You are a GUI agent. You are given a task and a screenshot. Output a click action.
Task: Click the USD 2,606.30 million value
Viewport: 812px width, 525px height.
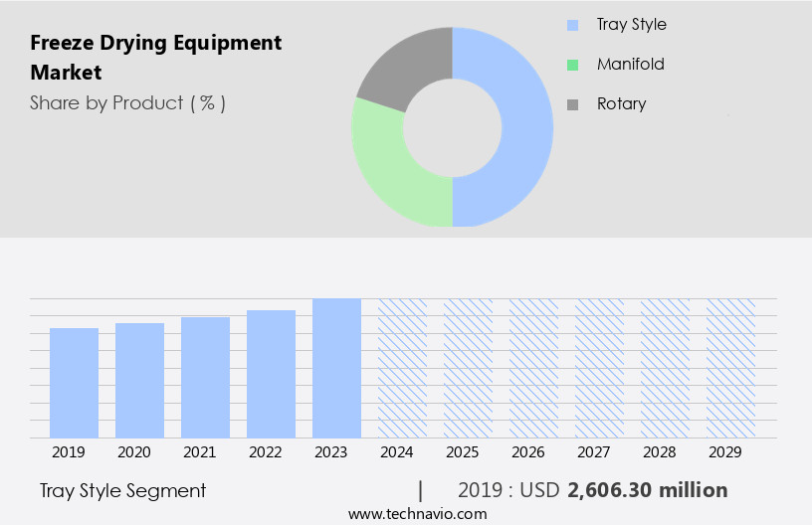(x=647, y=490)
